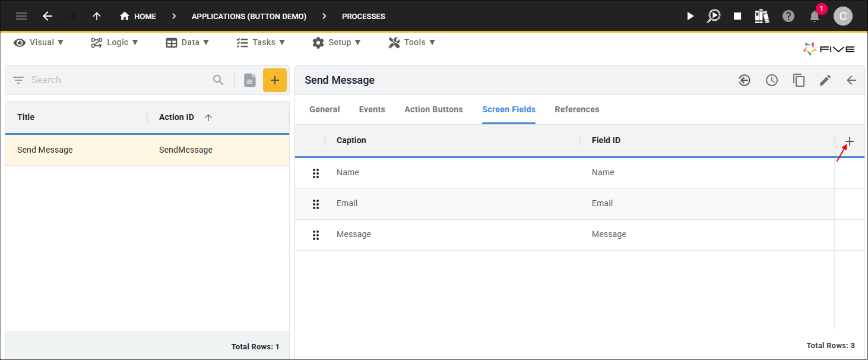Select the Screen Fields tab
The height and width of the screenshot is (360, 868).
[x=509, y=109]
